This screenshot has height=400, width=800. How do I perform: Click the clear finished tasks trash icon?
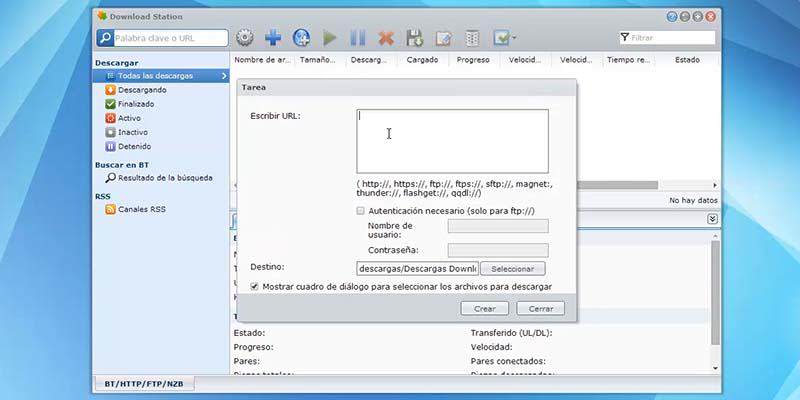[x=472, y=38]
